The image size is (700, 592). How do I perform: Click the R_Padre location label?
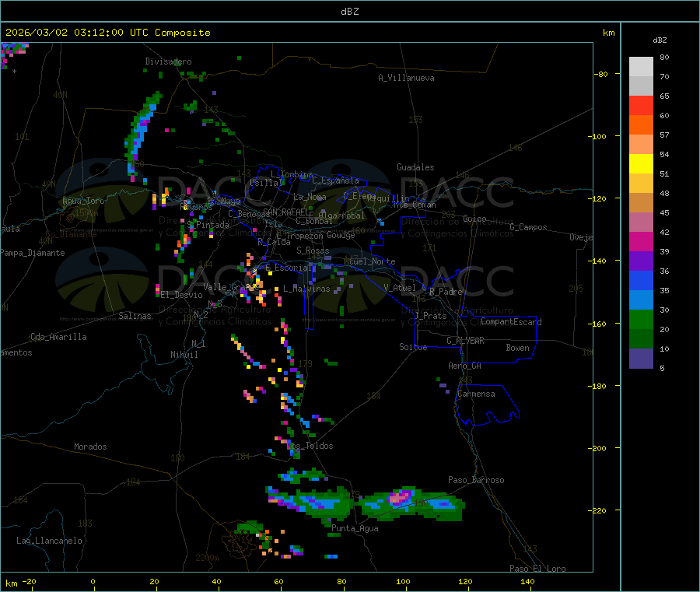pos(446,292)
